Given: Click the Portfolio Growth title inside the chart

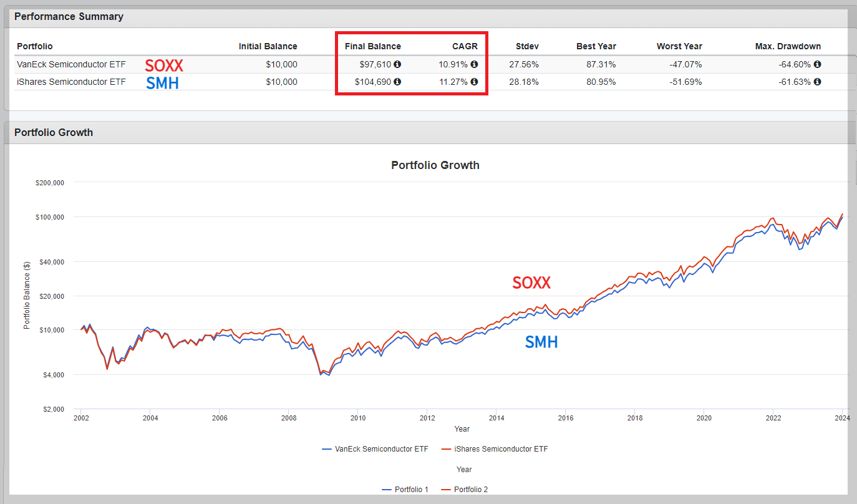Looking at the screenshot, I should pyautogui.click(x=435, y=165).
